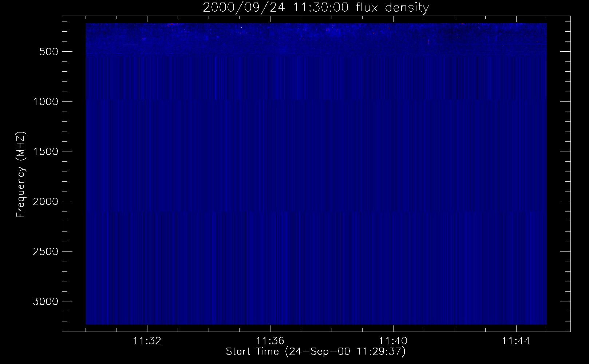Click the 1000 frequency tick label
The image size is (589, 364).
[x=46, y=102]
